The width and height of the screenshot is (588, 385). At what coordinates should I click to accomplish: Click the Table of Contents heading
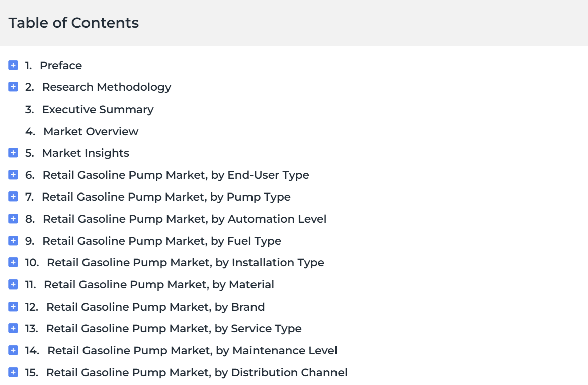tap(73, 23)
